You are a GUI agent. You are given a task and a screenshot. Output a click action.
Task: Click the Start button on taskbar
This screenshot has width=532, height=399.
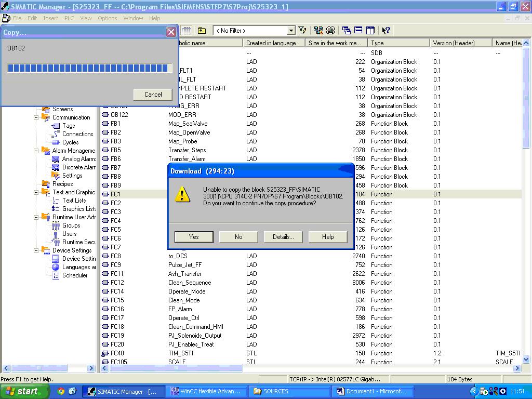tap(25, 391)
